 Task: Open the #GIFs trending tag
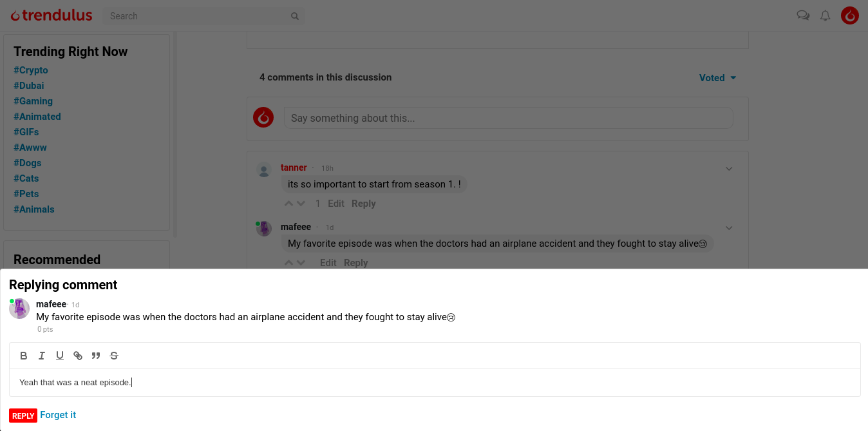(26, 132)
